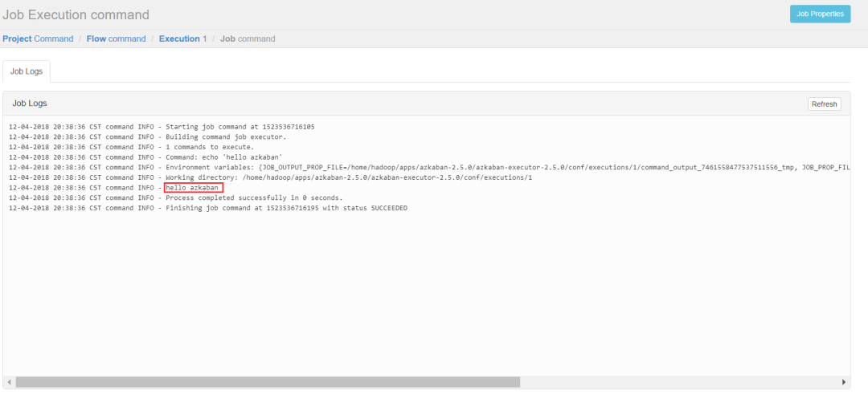Click 'Building command job executor.' log line
The width and height of the screenshot is (868, 395).
pyautogui.click(x=147, y=136)
